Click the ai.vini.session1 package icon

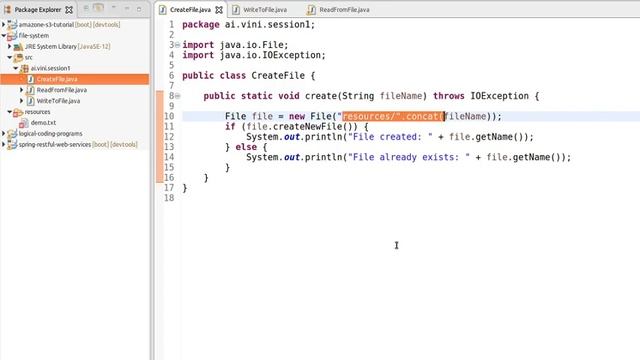click(x=24, y=68)
